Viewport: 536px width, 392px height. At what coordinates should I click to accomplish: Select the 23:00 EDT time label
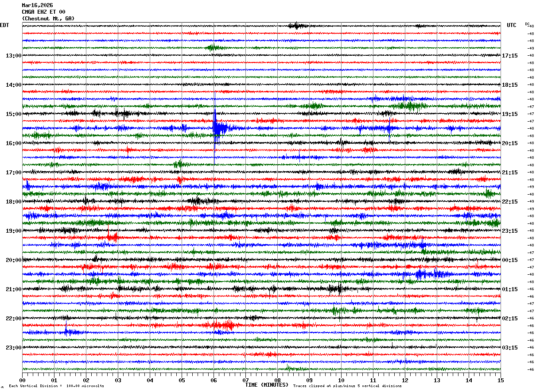[14, 347]
